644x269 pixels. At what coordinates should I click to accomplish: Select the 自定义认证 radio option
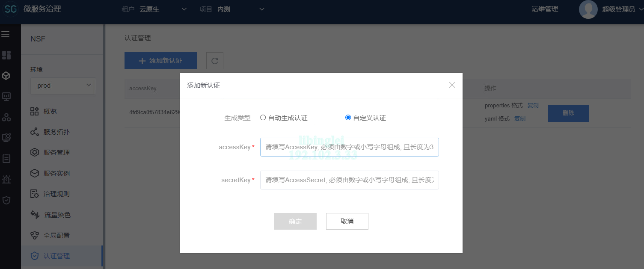click(348, 118)
